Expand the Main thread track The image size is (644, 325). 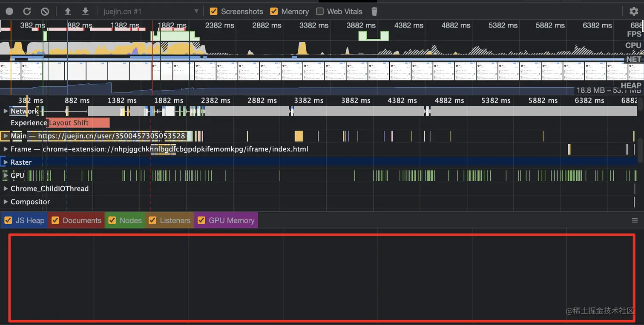[6, 136]
